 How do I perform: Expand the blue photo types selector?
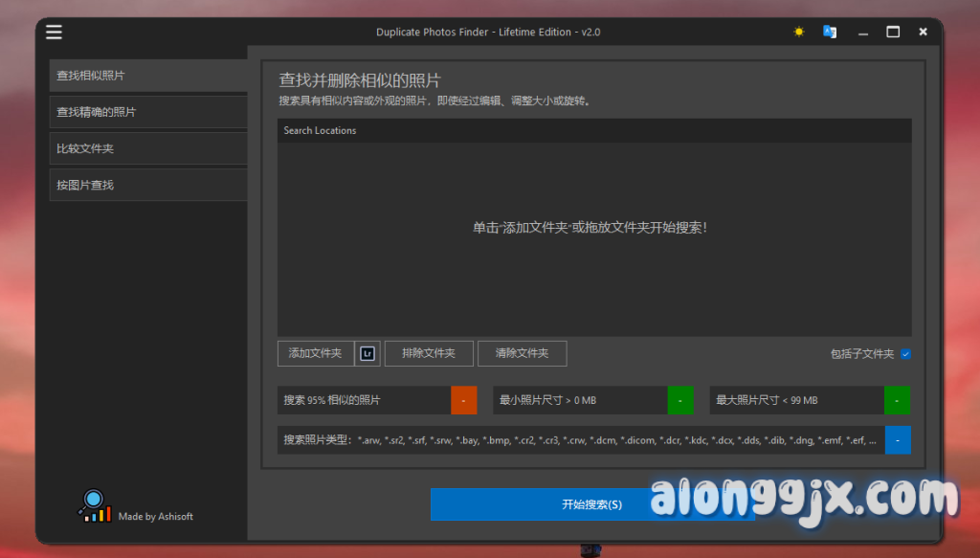pyautogui.click(x=898, y=440)
